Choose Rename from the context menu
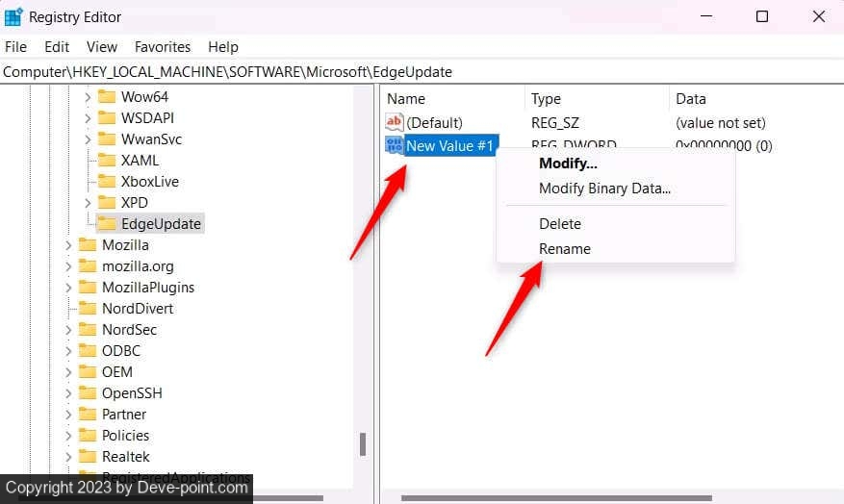The height and width of the screenshot is (504, 844). point(565,249)
